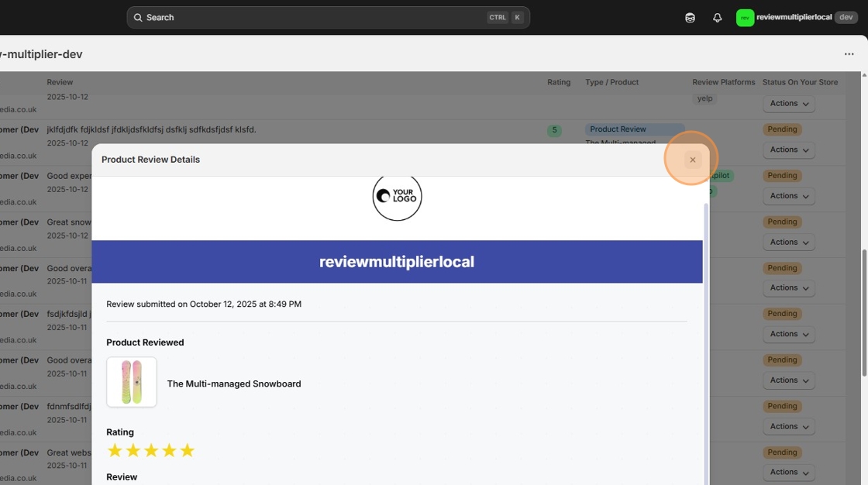Click Pending status on the fdnmfsdlfdj row
This screenshot has width=868, height=485.
782,407
